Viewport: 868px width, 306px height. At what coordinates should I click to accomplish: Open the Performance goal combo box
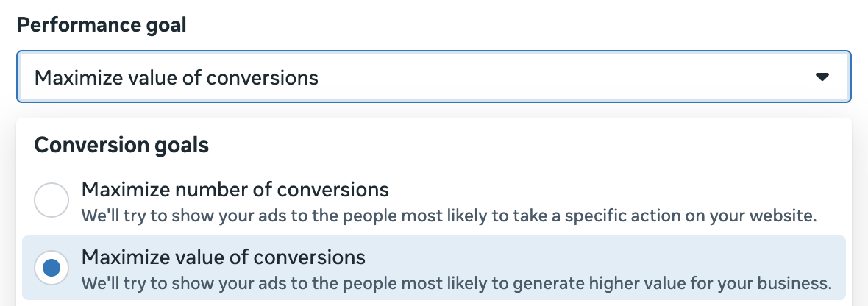pos(433,76)
